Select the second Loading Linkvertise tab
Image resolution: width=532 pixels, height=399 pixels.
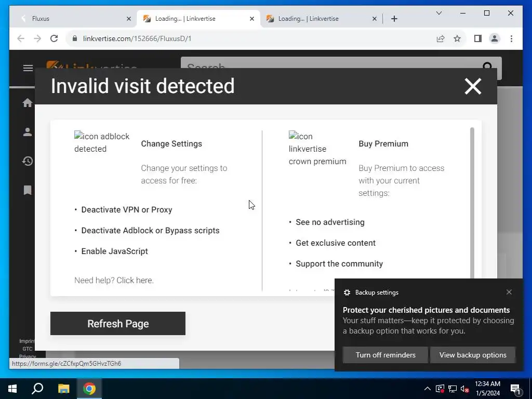click(198, 19)
